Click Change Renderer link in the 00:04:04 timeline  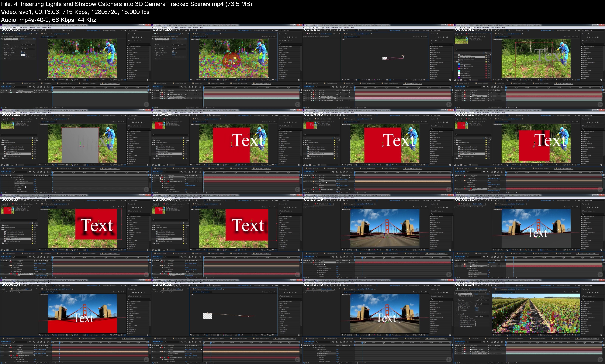tap(191, 185)
